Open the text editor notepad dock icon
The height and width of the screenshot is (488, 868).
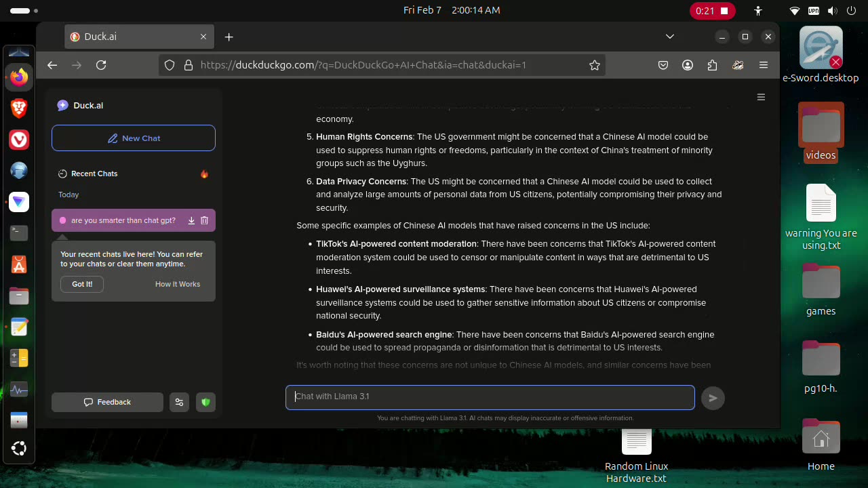(19, 327)
